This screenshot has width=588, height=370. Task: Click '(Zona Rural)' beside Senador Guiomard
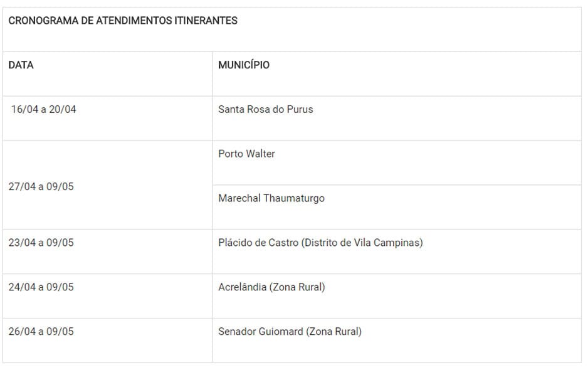(334, 332)
